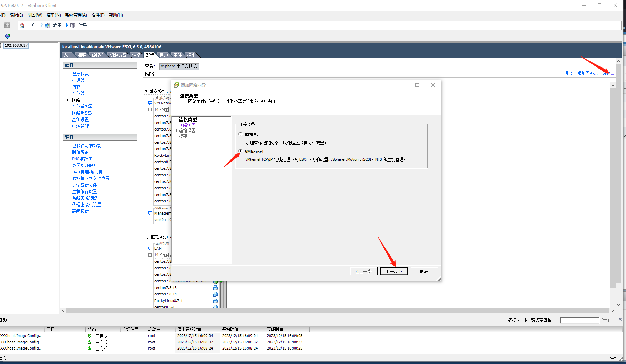This screenshot has width=626, height=364.
Task: Click the create new virtual machine toolbar icon
Action: (x=8, y=36)
